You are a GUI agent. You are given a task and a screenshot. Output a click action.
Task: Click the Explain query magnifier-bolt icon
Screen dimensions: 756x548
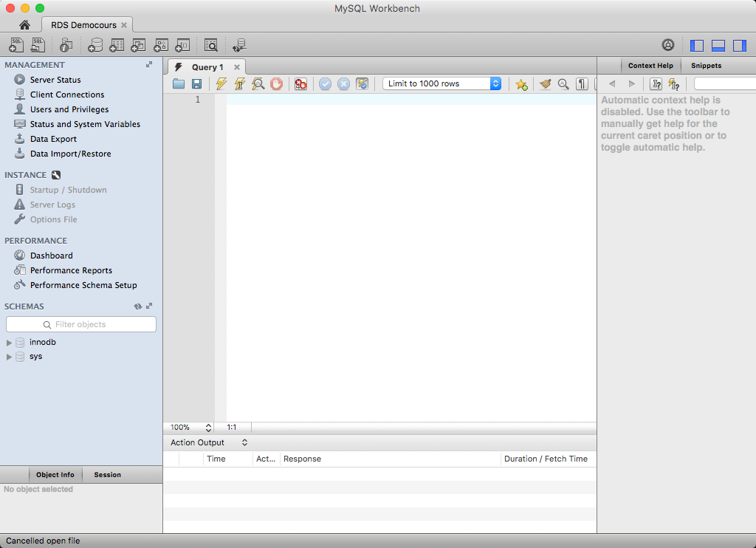tap(258, 84)
